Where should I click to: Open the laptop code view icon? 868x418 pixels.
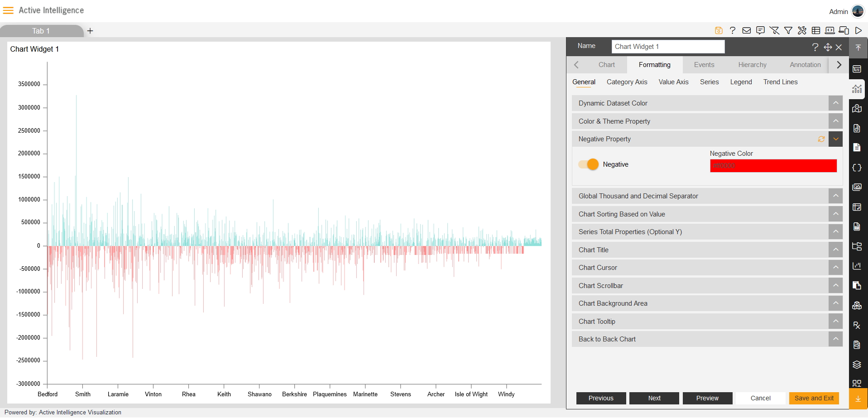pos(830,30)
